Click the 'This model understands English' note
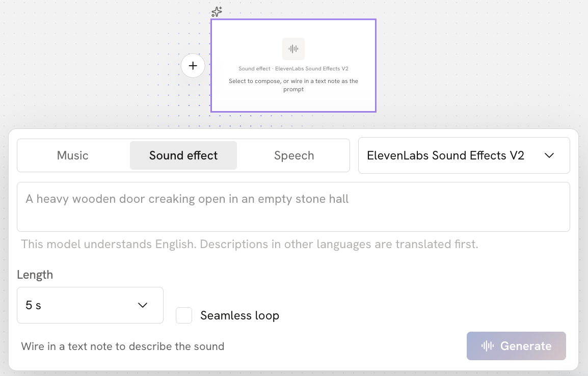The width and height of the screenshot is (588, 376). pyautogui.click(x=249, y=244)
